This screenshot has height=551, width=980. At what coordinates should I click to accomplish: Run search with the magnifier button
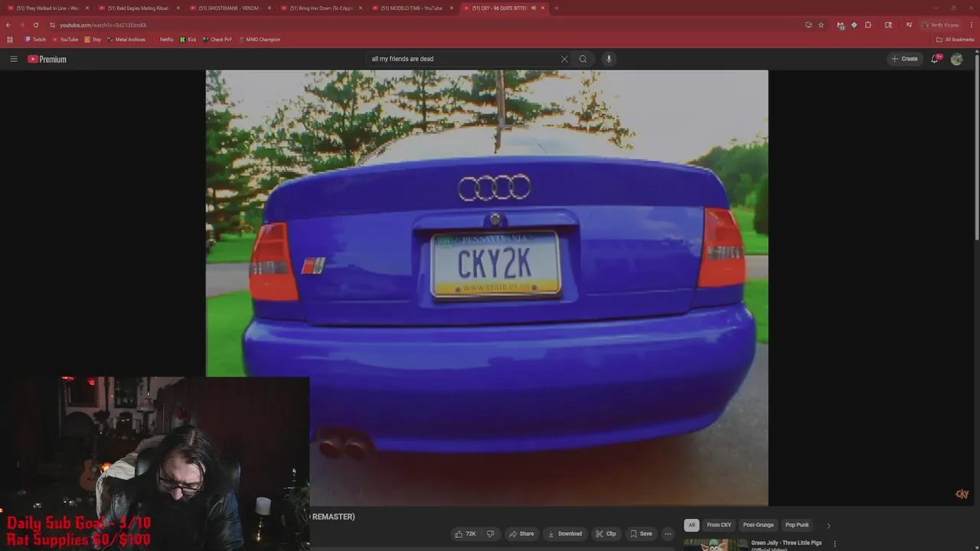tap(583, 59)
